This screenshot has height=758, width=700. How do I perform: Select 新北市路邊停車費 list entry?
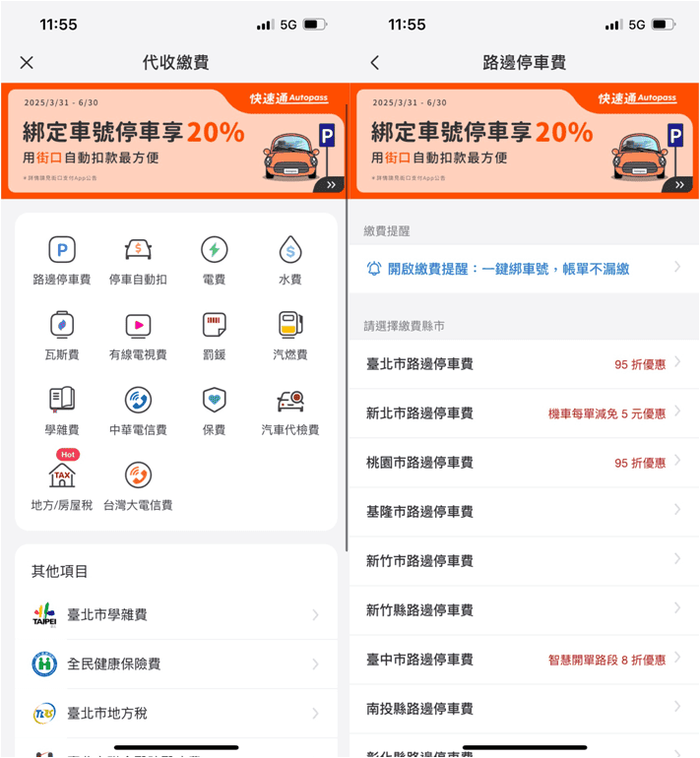[524, 413]
